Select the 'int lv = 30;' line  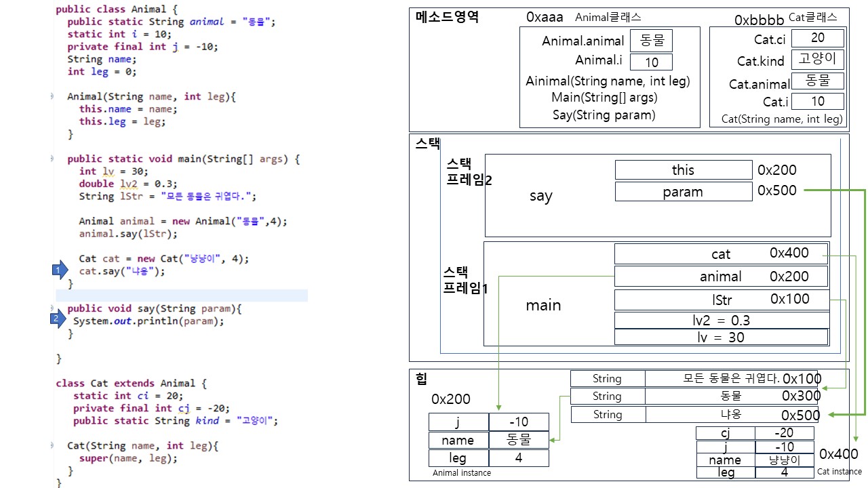113,171
